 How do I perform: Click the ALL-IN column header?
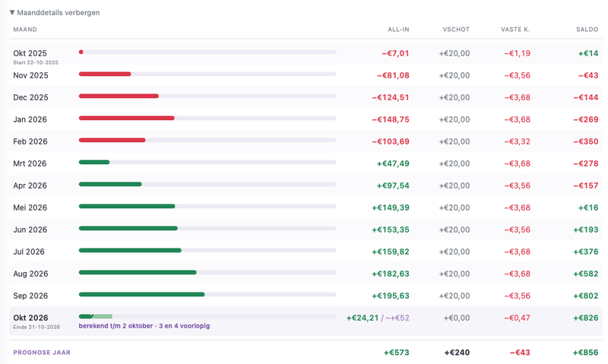pos(398,30)
